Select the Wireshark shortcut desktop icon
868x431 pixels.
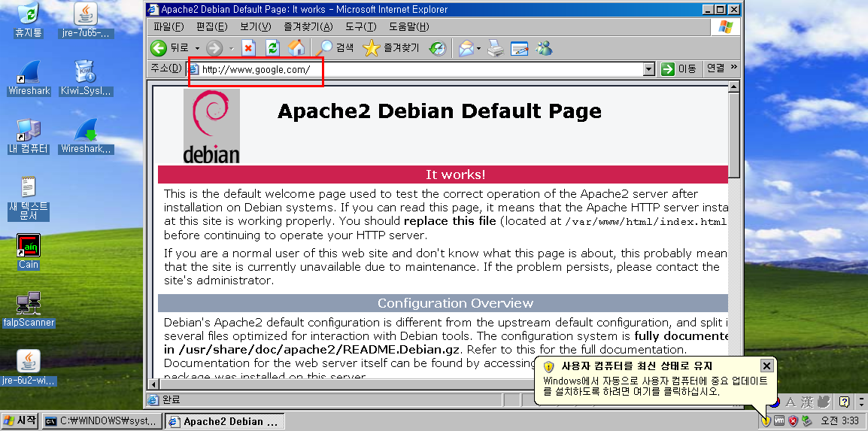[x=29, y=78]
